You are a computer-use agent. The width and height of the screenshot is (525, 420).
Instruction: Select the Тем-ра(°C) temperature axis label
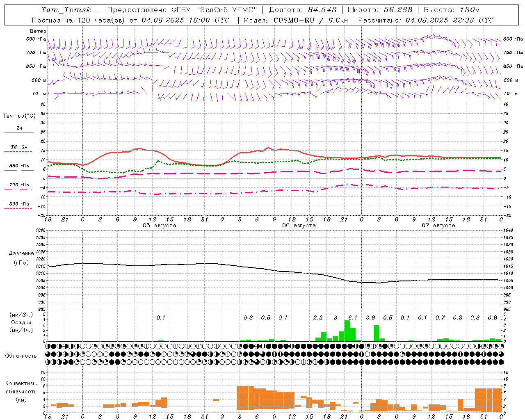click(19, 116)
